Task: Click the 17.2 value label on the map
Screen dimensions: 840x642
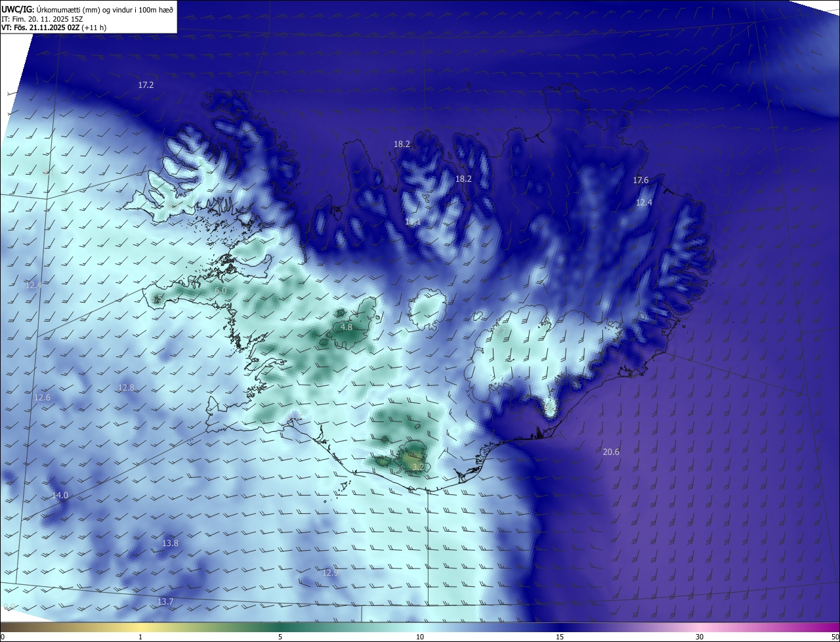Action: tap(146, 85)
